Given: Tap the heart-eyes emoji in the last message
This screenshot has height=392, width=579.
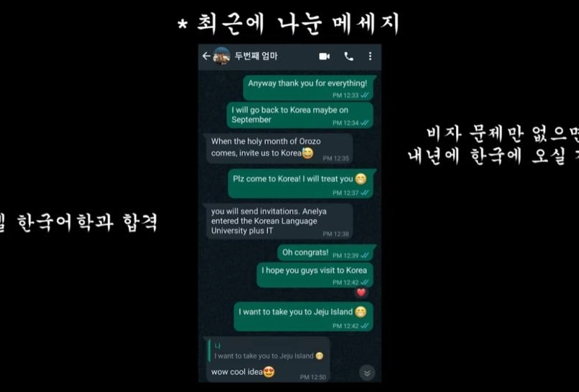Looking at the screenshot, I should pyautogui.click(x=269, y=372).
